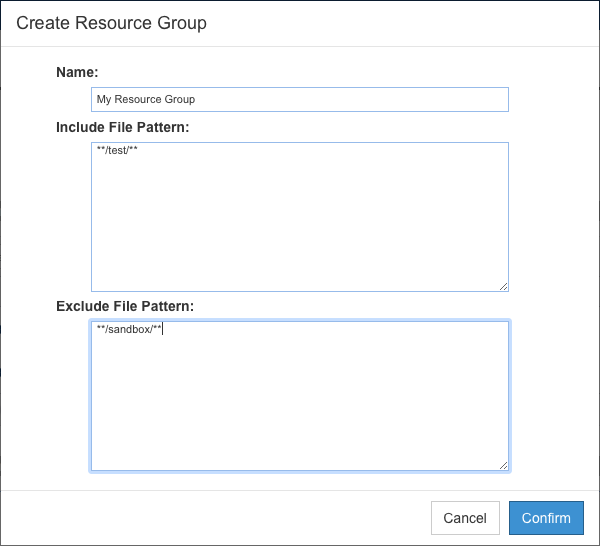This screenshot has height=546, width=600.
Task: Click the Include pattern textarea resize handle
Action: pyautogui.click(x=504, y=287)
